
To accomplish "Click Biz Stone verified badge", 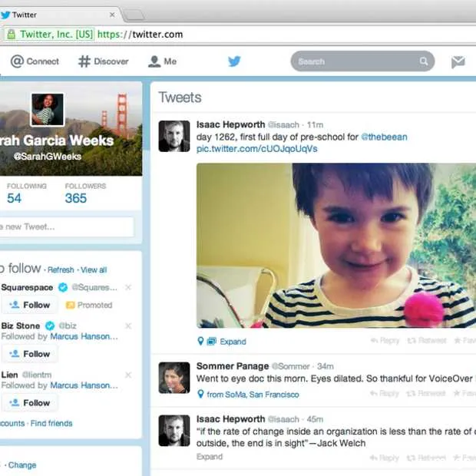I will tap(50, 326).
